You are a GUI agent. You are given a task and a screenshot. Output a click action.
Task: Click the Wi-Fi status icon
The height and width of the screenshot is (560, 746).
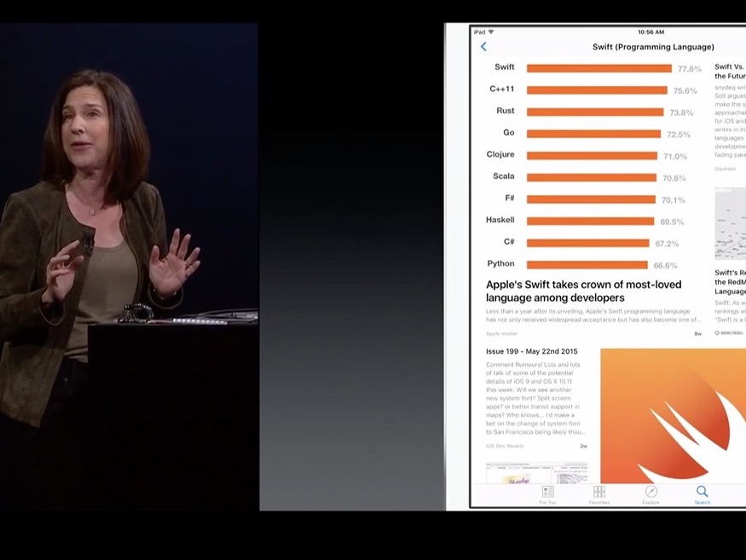(491, 32)
